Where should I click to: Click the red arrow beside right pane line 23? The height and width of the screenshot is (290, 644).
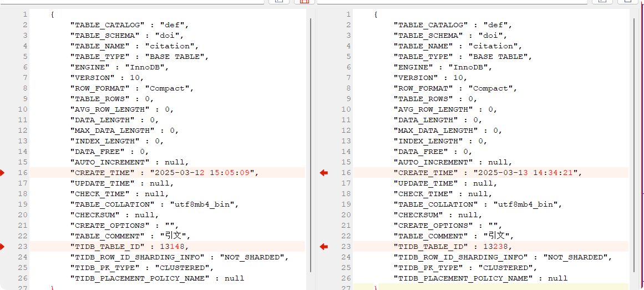(324, 247)
